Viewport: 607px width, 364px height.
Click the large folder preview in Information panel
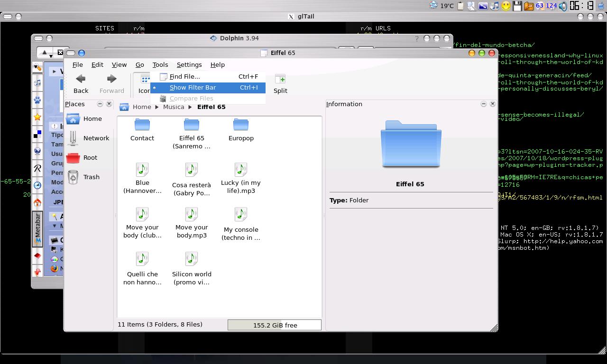(x=411, y=144)
